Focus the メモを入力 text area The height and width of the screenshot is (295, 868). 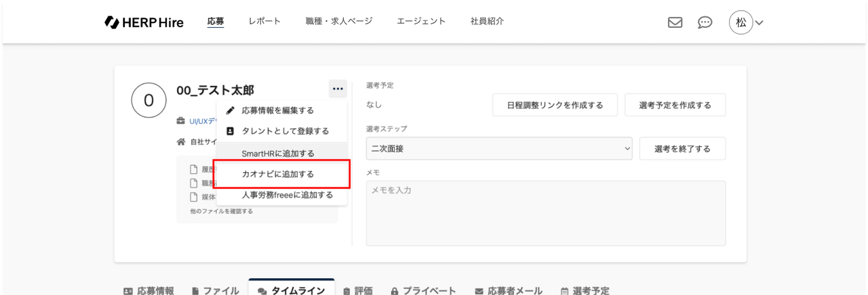[546, 213]
